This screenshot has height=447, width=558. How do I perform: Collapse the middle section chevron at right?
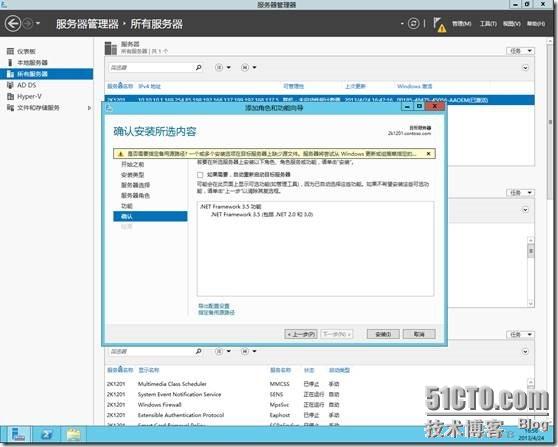click(x=525, y=210)
